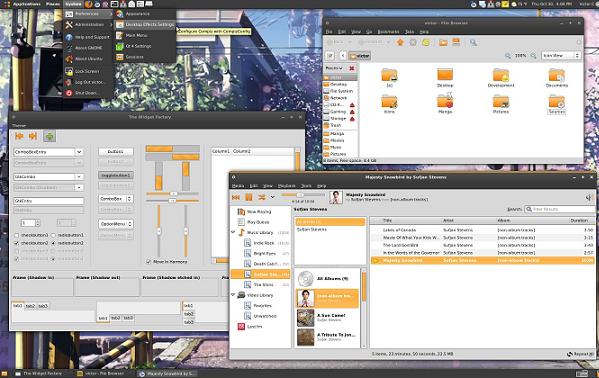Close the Places sidebar with the red X
This screenshot has width=599, height=378.
click(x=352, y=68)
